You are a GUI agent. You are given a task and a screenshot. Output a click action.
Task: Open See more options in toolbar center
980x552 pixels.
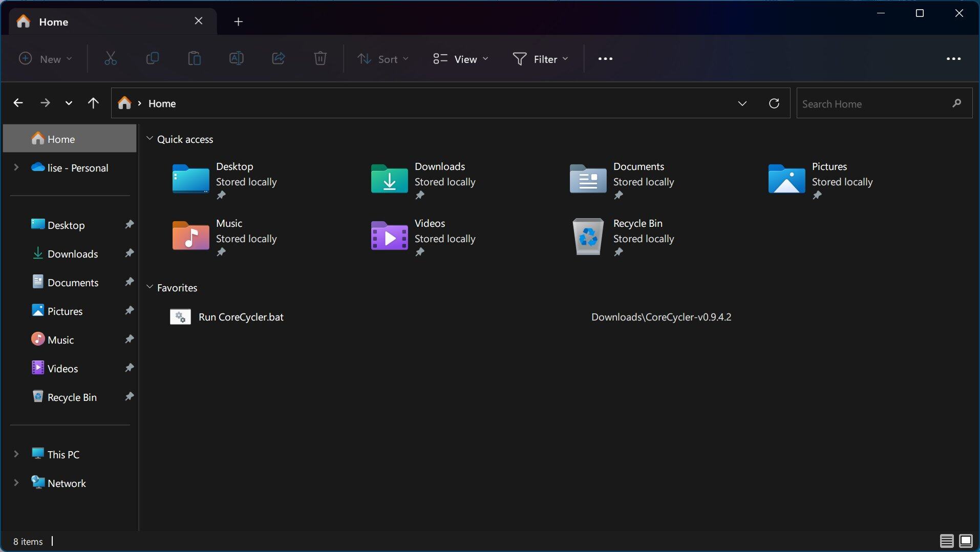point(605,59)
